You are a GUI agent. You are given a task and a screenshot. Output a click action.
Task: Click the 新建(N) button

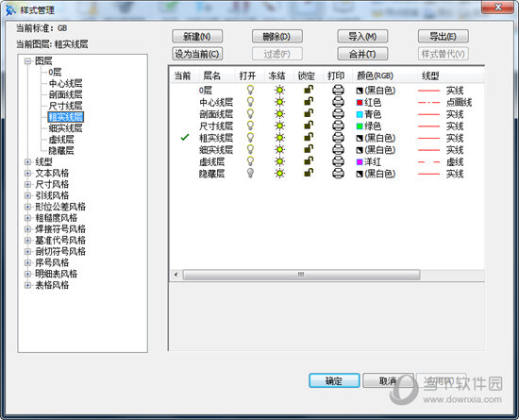197,37
